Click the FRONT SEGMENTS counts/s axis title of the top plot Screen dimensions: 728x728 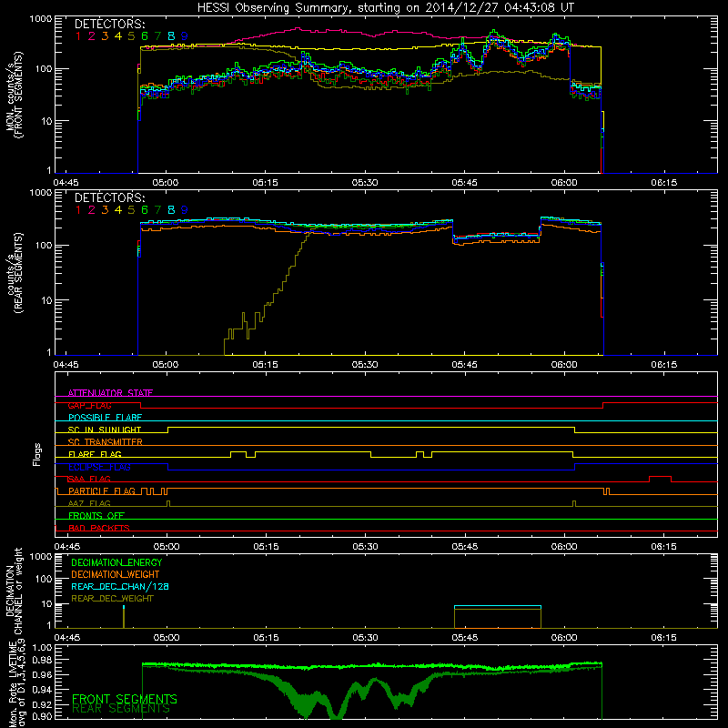click(14, 96)
